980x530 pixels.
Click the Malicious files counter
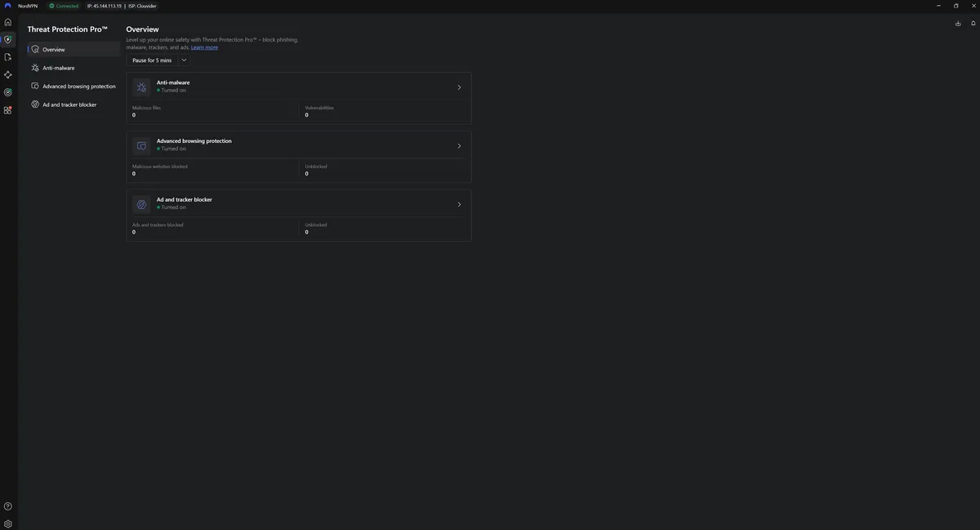point(147,111)
